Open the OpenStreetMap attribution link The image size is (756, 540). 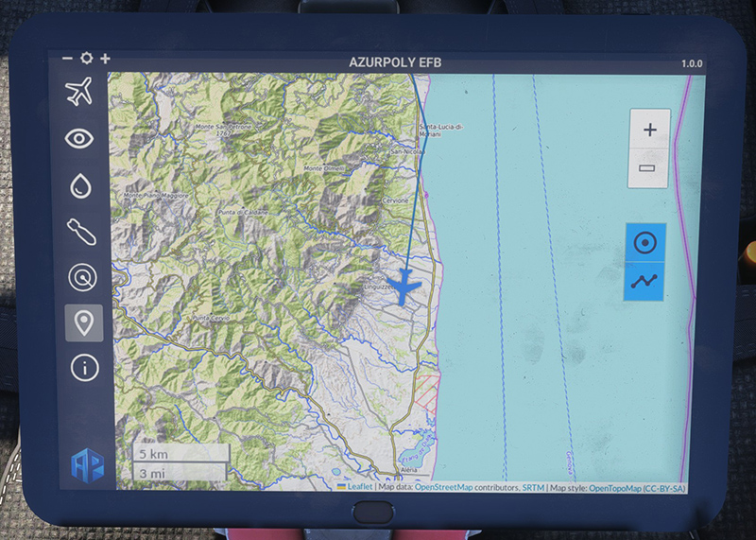443,487
